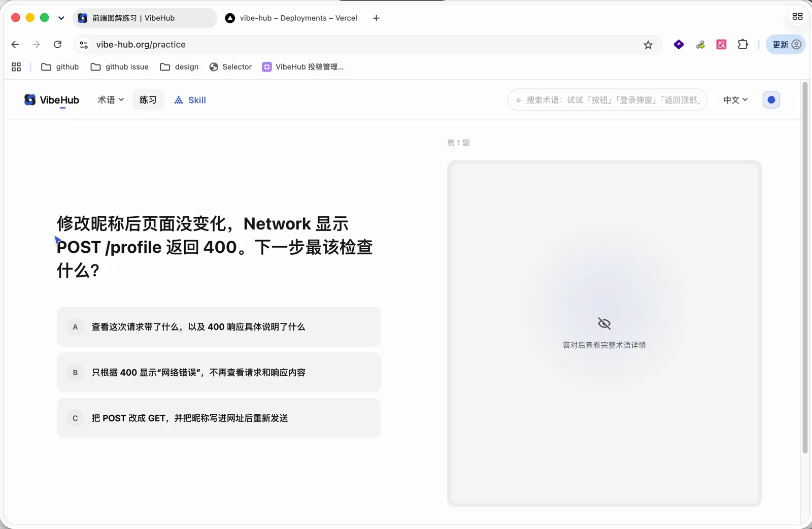812x529 pixels.
Task: Select the 练习 nav item
Action: (148, 100)
